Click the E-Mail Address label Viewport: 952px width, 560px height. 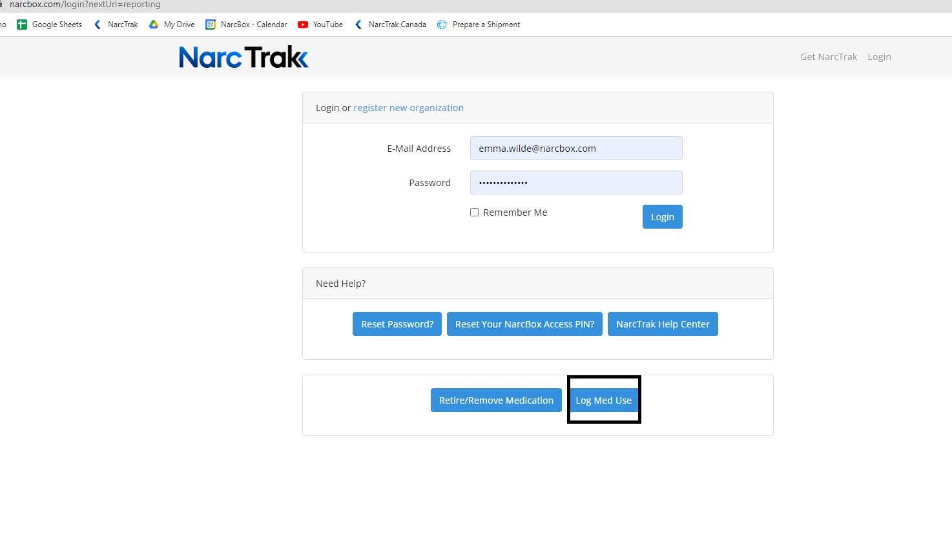tap(419, 149)
